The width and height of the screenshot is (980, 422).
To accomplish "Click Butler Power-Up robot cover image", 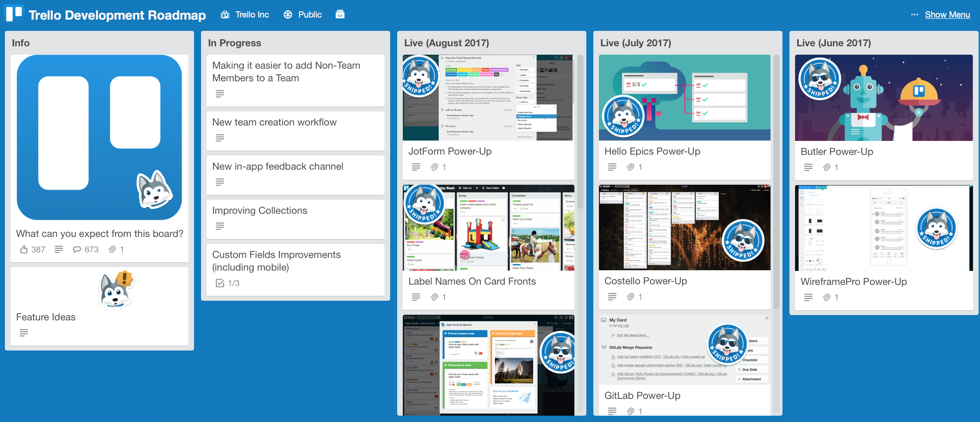I will 883,98.
